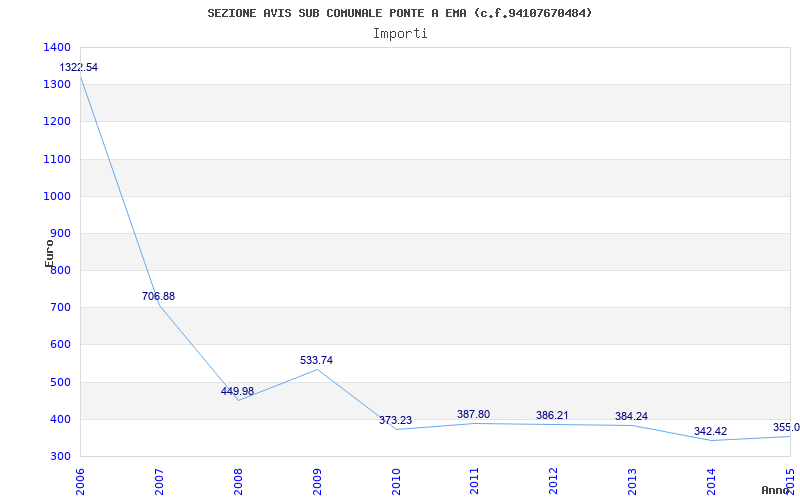Click the x-axis year 2007
Screen dimensions: 800x500
(x=159, y=481)
